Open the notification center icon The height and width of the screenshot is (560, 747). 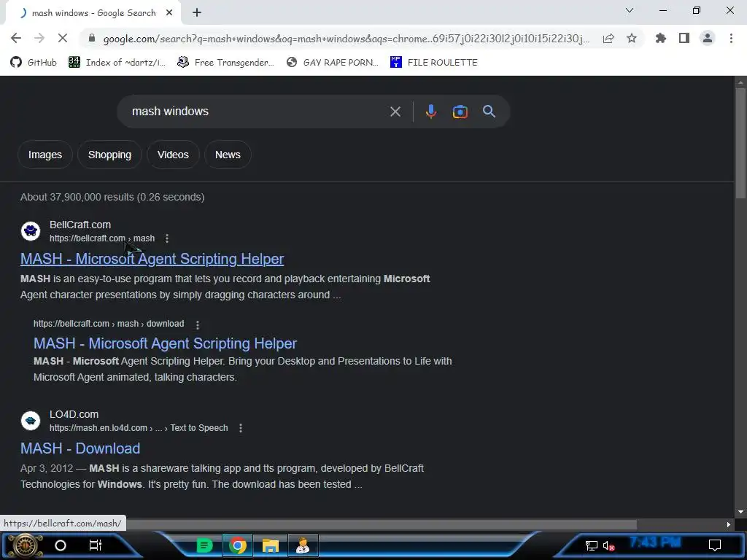tap(715, 545)
